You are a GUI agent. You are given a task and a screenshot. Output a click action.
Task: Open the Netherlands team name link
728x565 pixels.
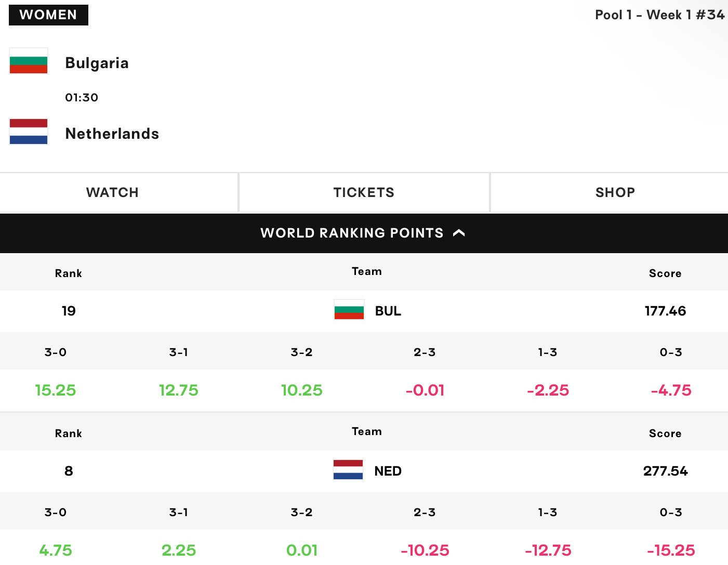(x=112, y=134)
